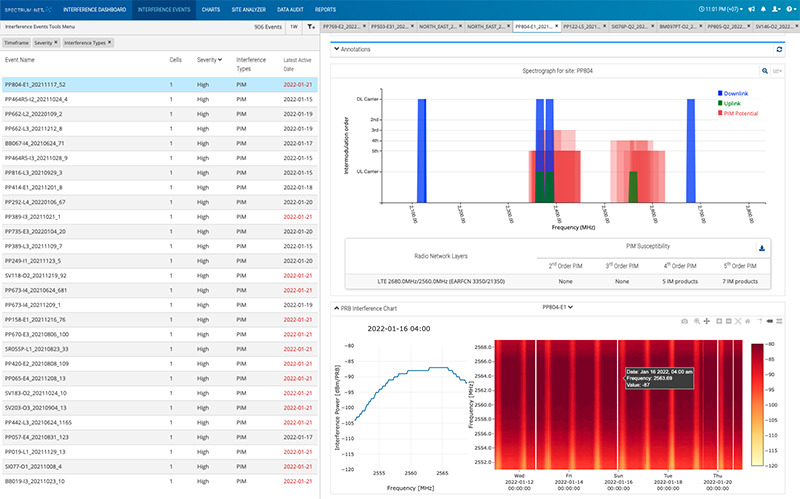Add a new filter with the funnel icon

311,27
